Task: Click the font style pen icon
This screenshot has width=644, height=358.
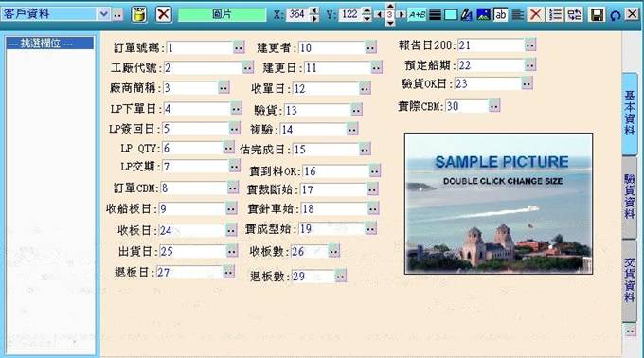Action: click(466, 15)
